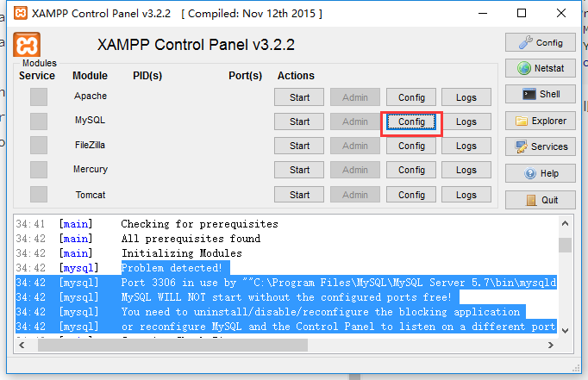Image resolution: width=588 pixels, height=380 pixels.
Task: View Logs for MySQL
Action: point(466,121)
